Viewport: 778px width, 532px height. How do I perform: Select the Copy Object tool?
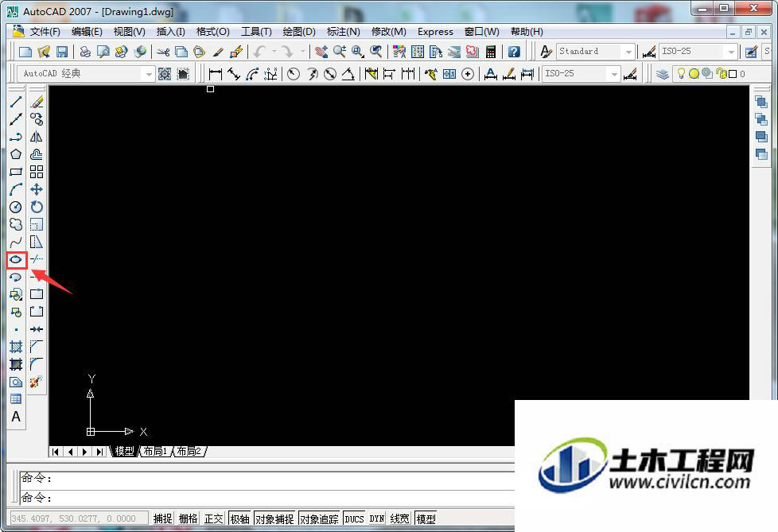point(37,119)
